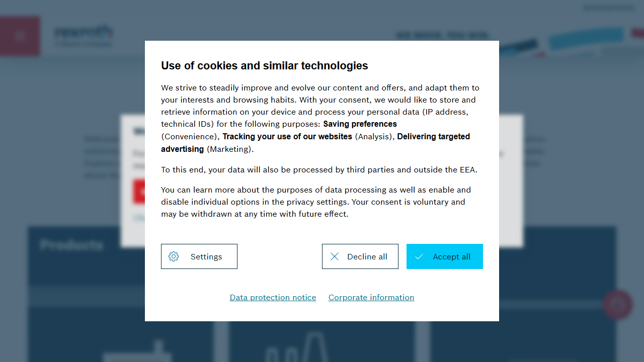This screenshot has height=362, width=644.
Task: Click the red round floating button
Action: click(617, 304)
